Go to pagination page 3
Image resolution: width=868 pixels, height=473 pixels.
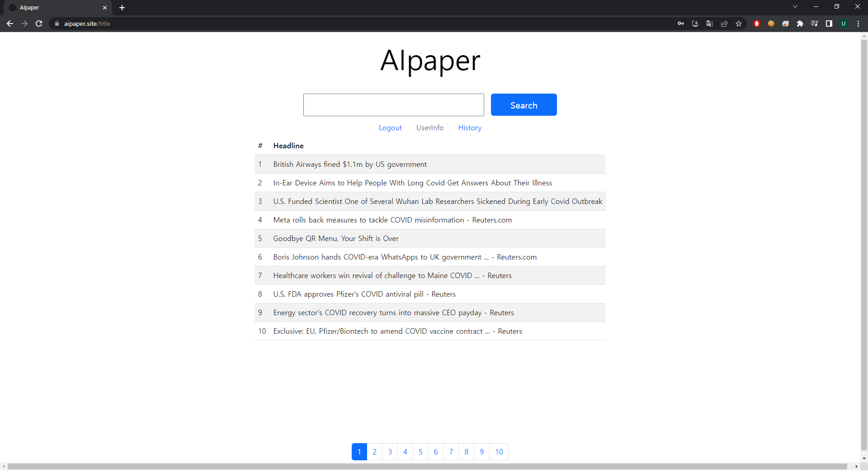390,452
